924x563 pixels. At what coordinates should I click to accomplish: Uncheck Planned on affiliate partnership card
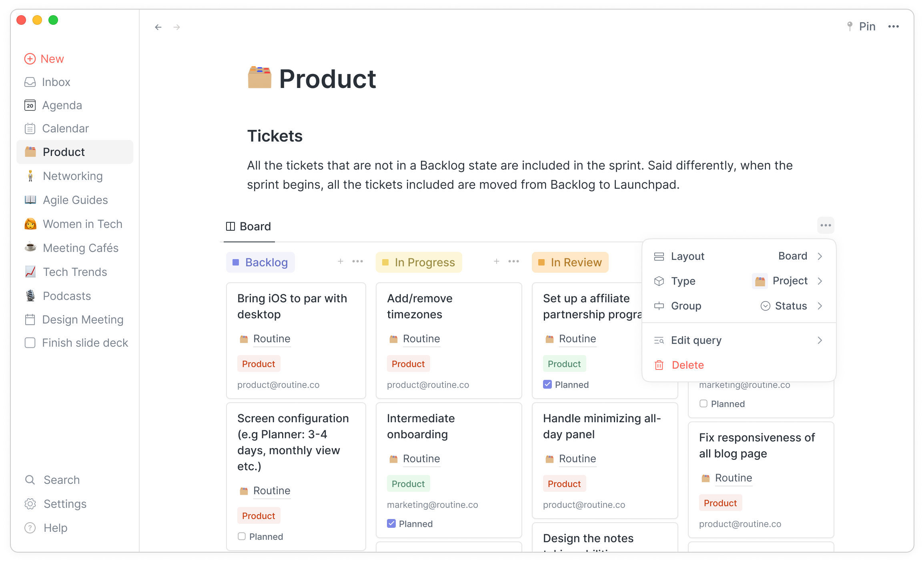tap(547, 384)
